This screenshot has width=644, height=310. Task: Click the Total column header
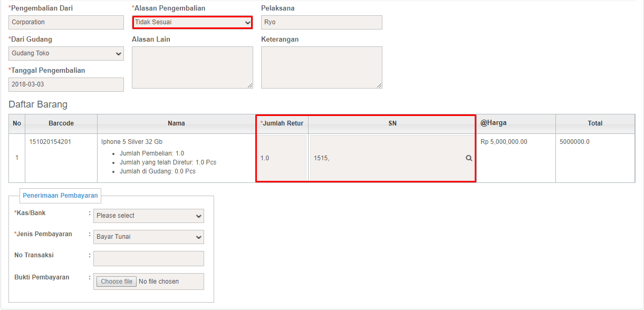pos(595,123)
